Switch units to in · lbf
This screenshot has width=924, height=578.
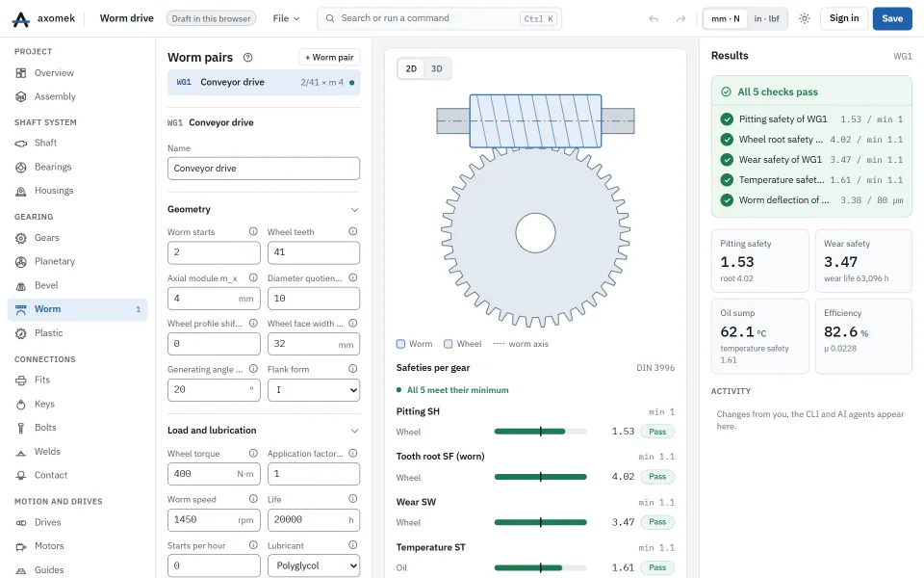[x=767, y=19]
